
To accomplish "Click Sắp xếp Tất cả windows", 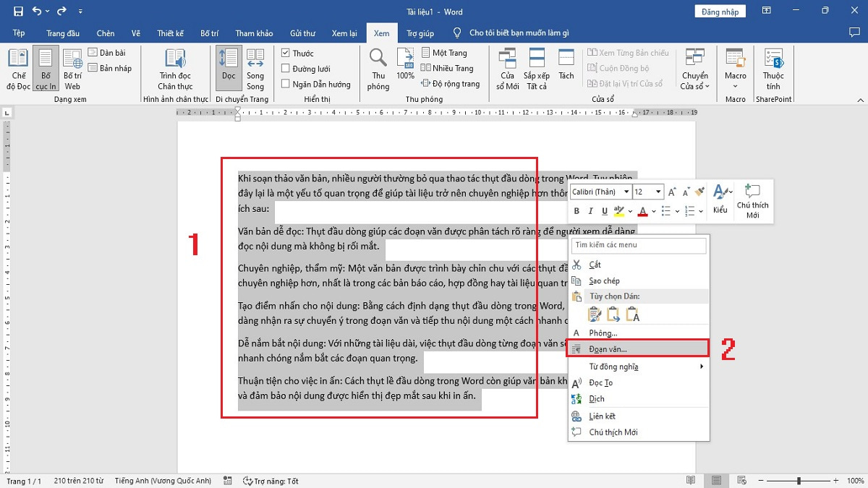I will [537, 69].
